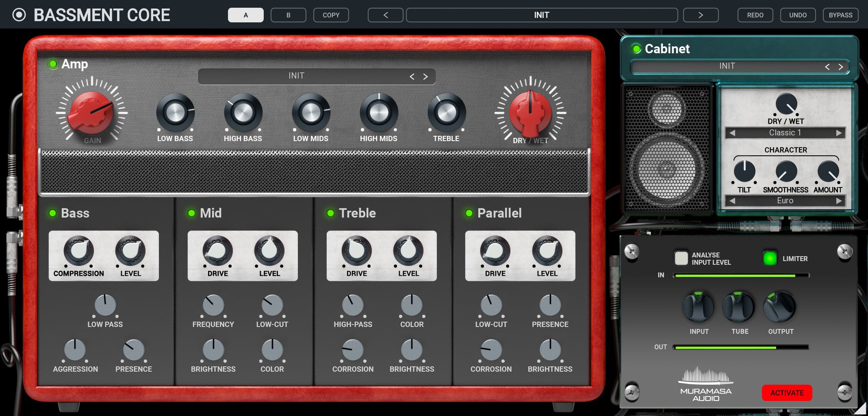Toggle the Parallel section power LED

tap(469, 213)
